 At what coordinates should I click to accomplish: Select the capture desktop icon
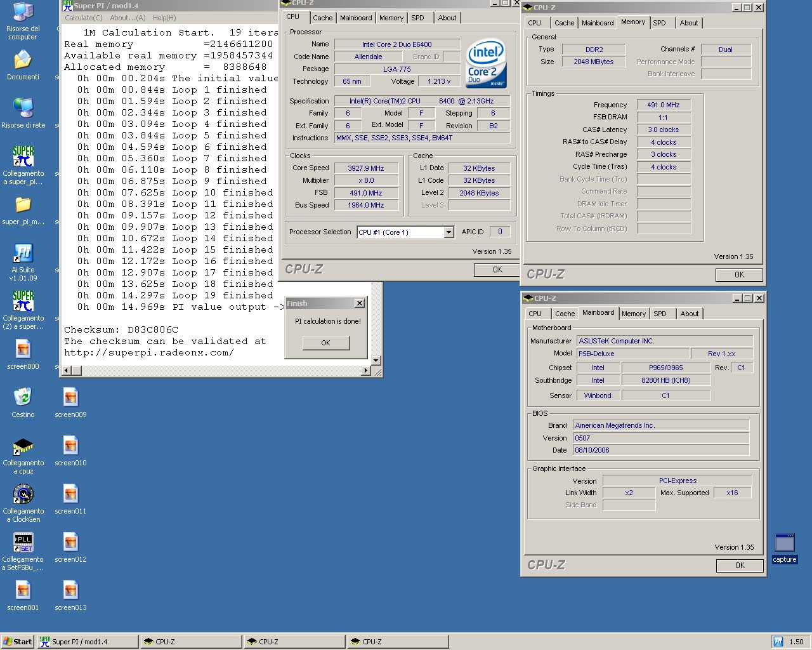coord(785,548)
